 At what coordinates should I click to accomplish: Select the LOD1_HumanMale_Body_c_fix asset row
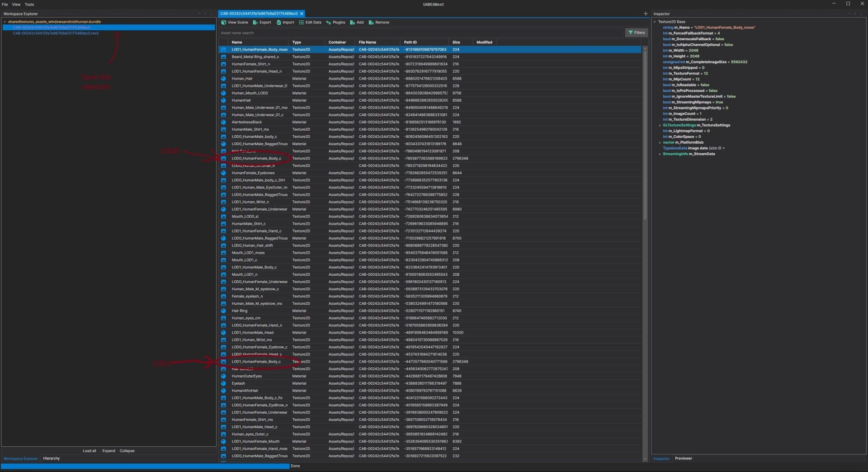click(429, 398)
